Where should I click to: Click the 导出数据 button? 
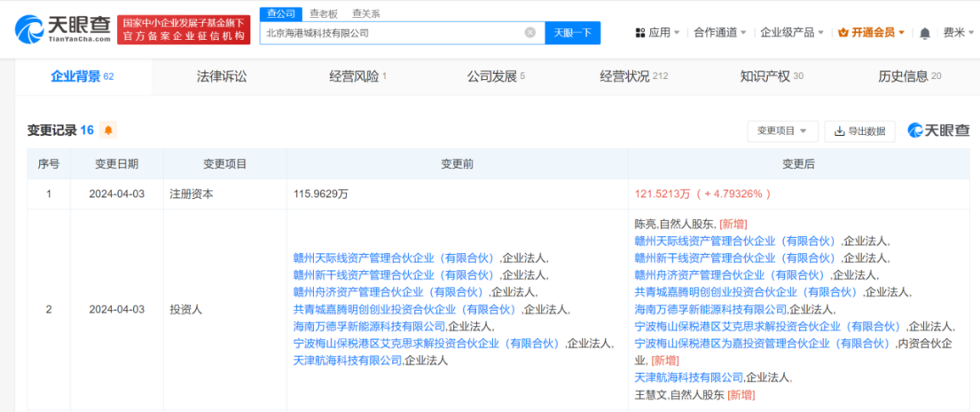tap(859, 131)
